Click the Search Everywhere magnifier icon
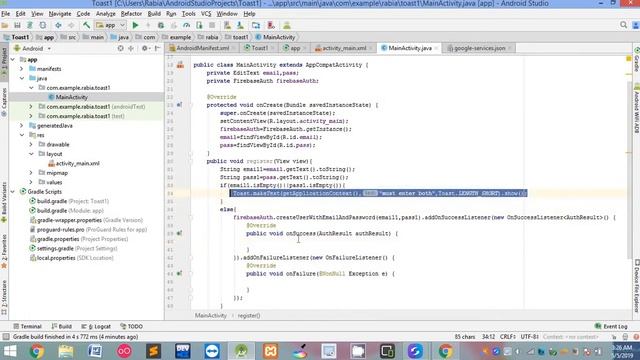This screenshot has height=360, width=640. [x=623, y=25]
